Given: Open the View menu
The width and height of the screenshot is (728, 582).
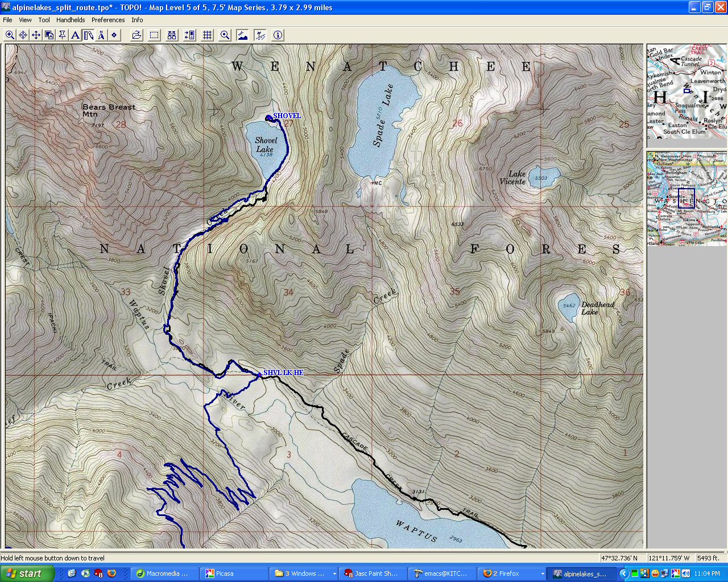Looking at the screenshot, I should pos(25,20).
